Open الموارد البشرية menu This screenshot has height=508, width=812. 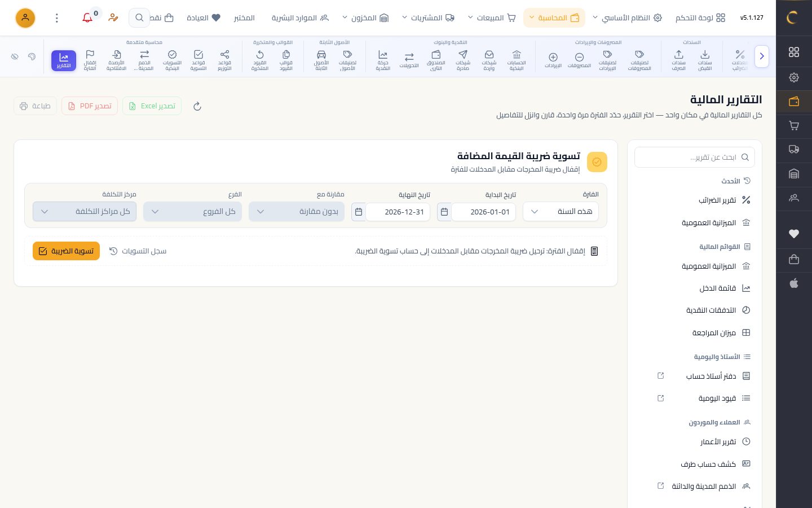(x=300, y=18)
